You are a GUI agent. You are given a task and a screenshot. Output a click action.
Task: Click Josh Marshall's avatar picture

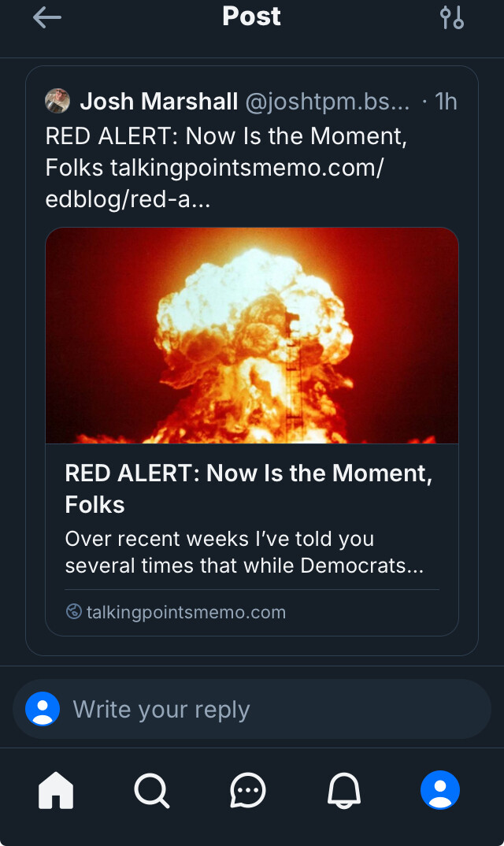[57, 101]
